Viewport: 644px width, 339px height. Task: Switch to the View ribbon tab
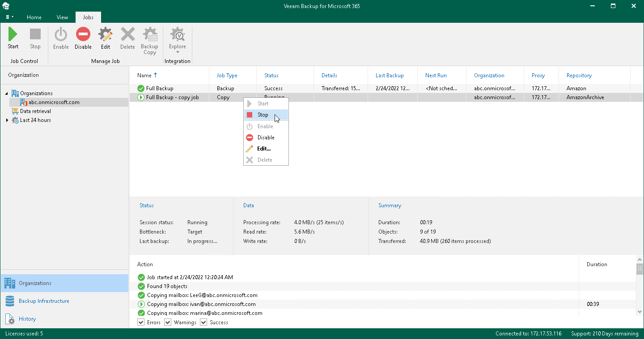[63, 17]
